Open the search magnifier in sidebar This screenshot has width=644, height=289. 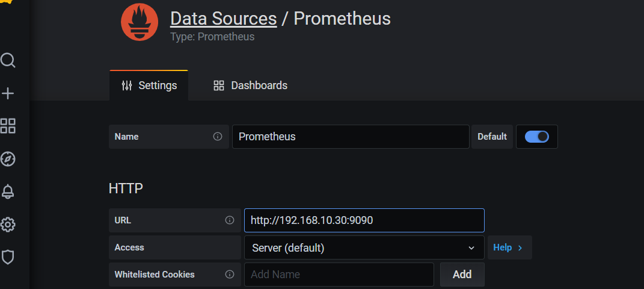pyautogui.click(x=8, y=60)
